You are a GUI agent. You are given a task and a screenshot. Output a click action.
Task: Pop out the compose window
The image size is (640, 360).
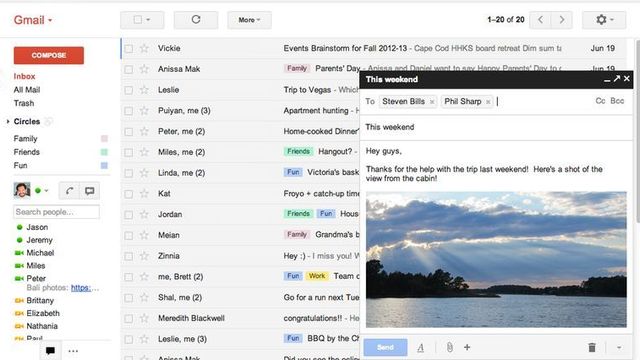click(x=617, y=79)
